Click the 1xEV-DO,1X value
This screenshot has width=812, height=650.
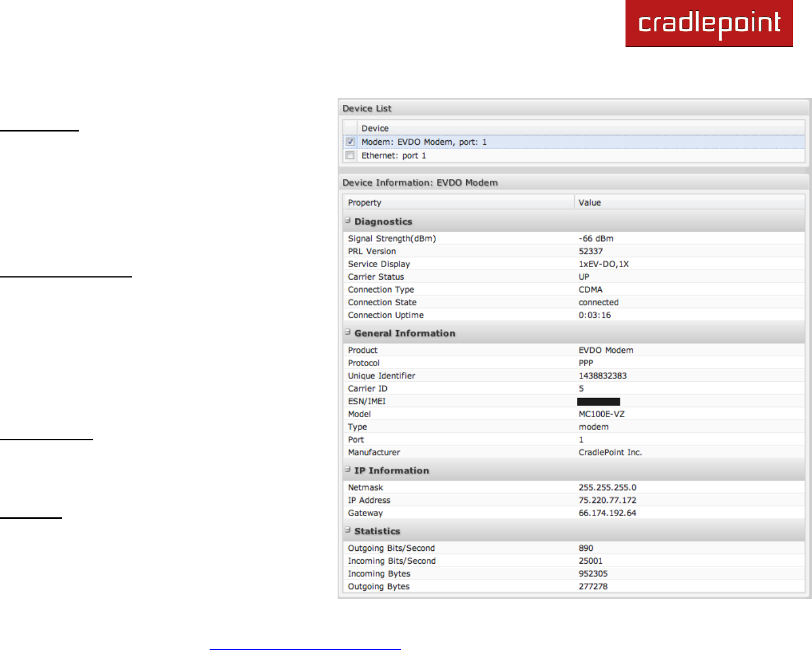tap(603, 264)
